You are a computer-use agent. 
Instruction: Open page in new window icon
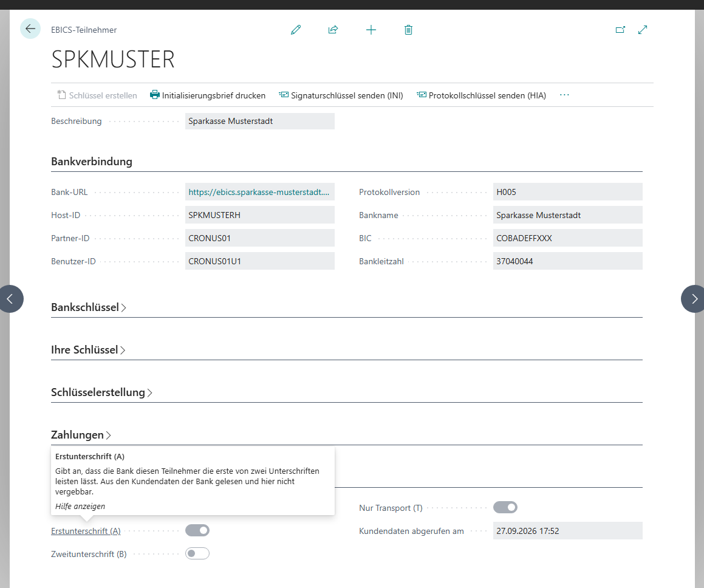[x=620, y=30]
